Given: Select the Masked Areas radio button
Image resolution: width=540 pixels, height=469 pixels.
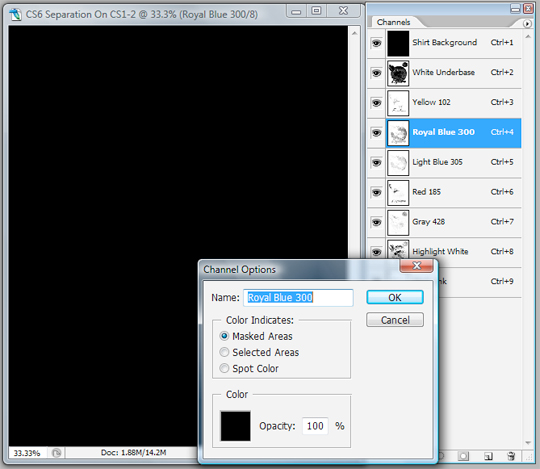Looking at the screenshot, I should pos(224,336).
